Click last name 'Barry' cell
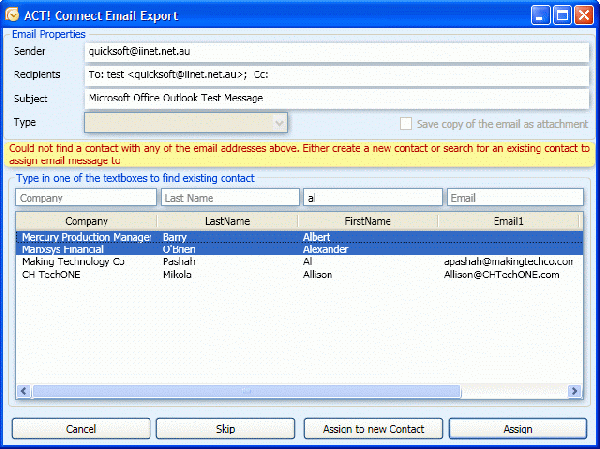600x449 pixels. pos(174,237)
